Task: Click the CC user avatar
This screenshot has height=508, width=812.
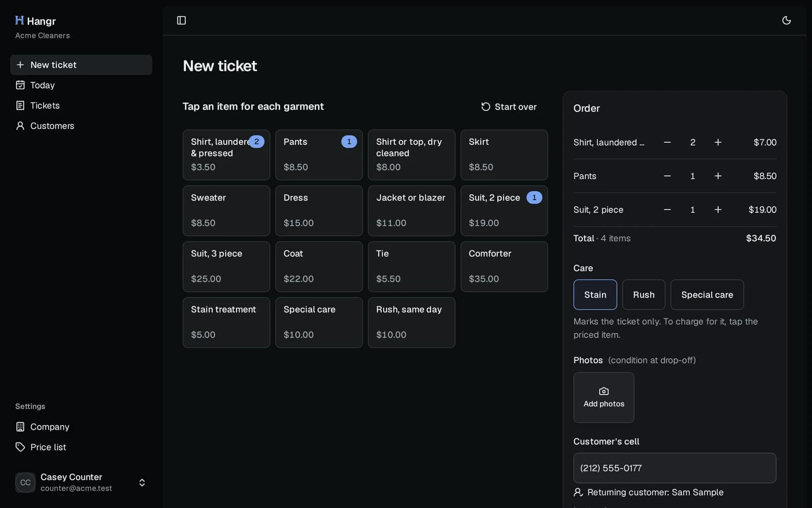Action: point(25,483)
